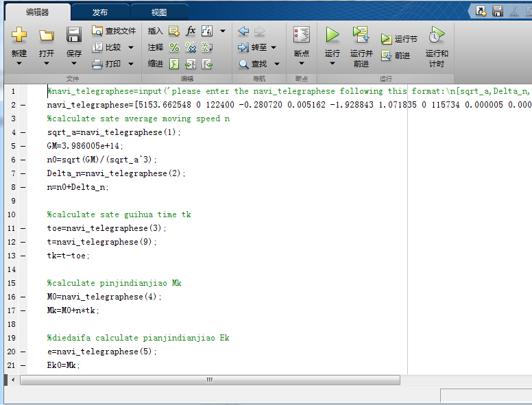Set breakpoint at line 11 dash
Viewport: 532px width, 405px height.
[x=23, y=228]
